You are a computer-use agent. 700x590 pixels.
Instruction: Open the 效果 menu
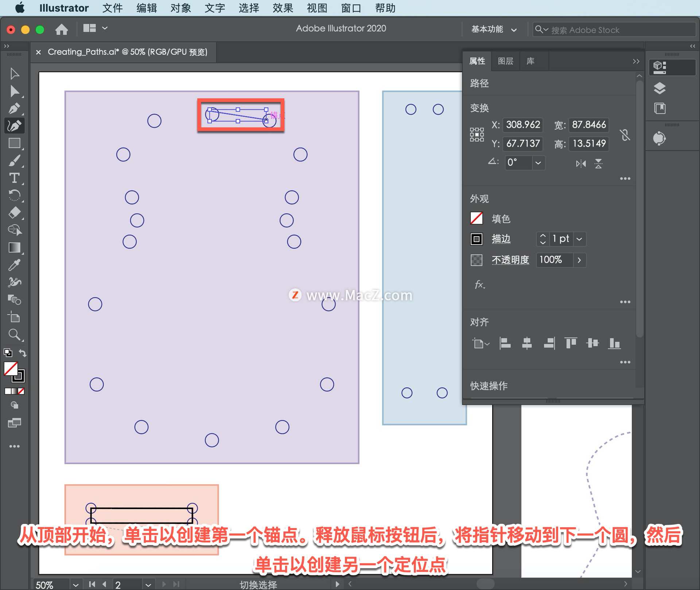point(283,8)
